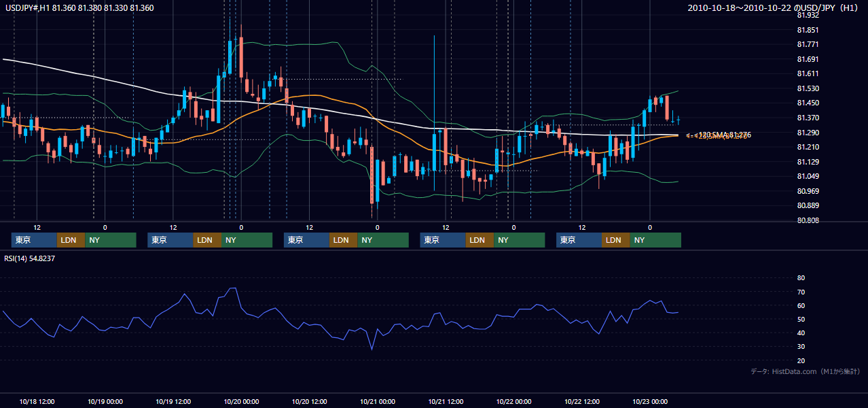The height and width of the screenshot is (408, 868).
Task: Click the 10/20 12:00 time axis label
Action: pos(309,401)
